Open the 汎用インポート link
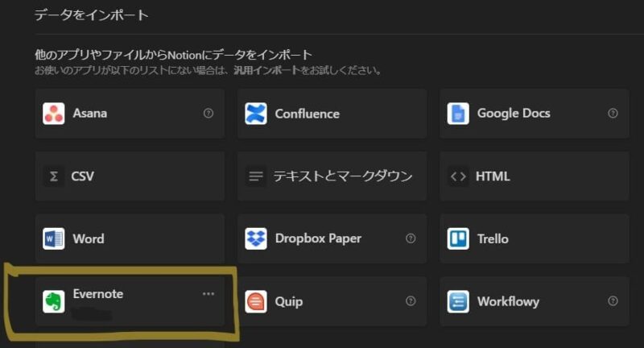The image size is (644, 348). coord(267,71)
